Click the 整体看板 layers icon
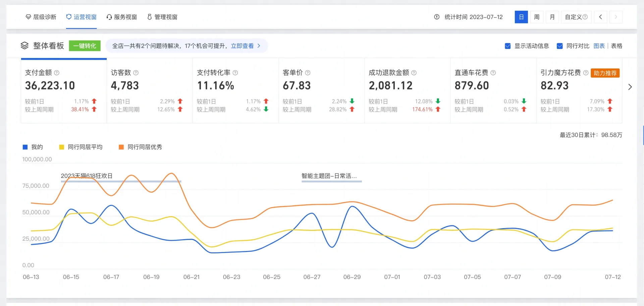 pyautogui.click(x=24, y=46)
